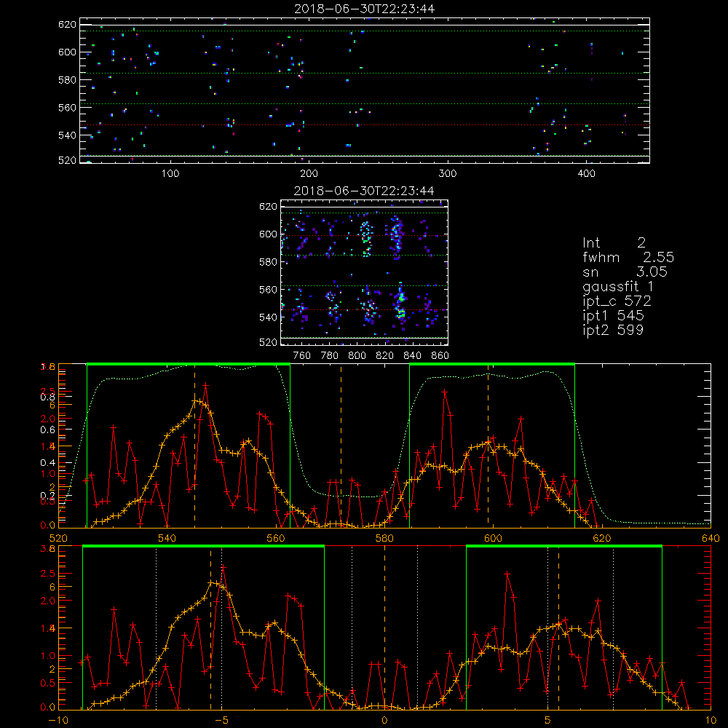Viewport: 728px width, 728px height.
Task: Click y-axis label 560 of the small scatter plot
Action: (x=269, y=290)
